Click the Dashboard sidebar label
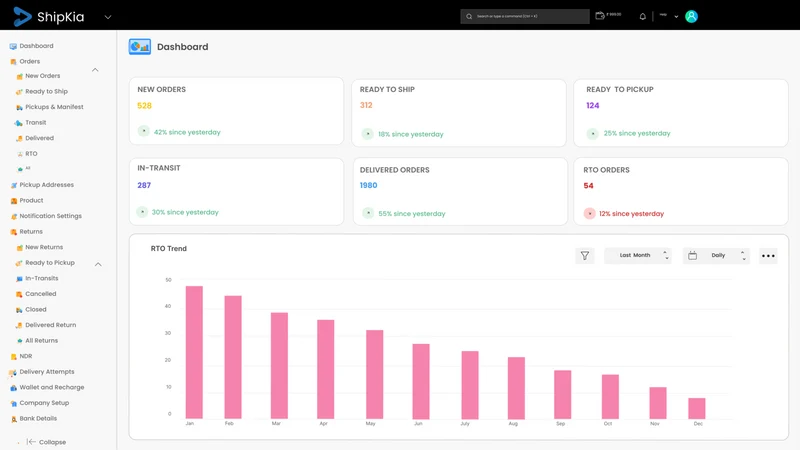Screen dimensions: 800x450 tap(36, 46)
